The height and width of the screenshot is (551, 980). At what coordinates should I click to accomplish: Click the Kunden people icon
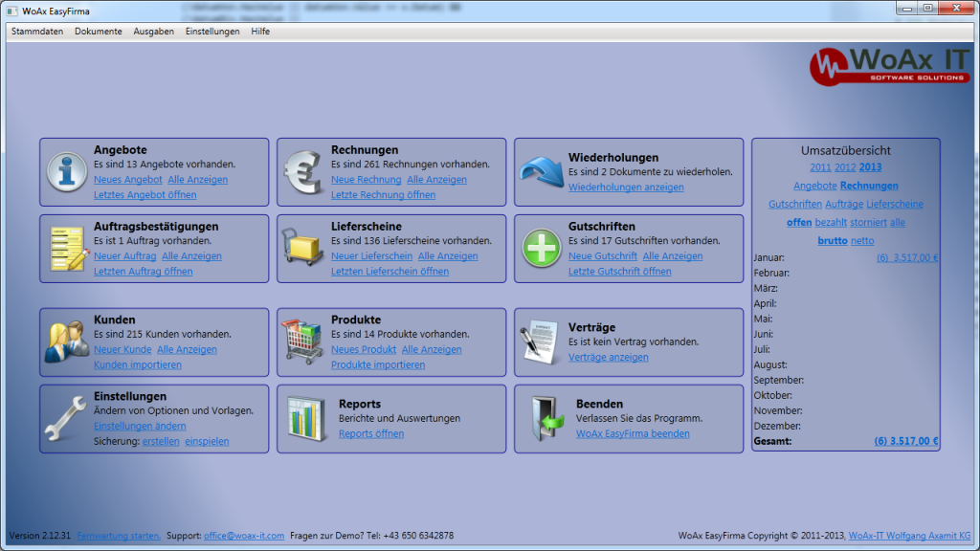tap(66, 342)
